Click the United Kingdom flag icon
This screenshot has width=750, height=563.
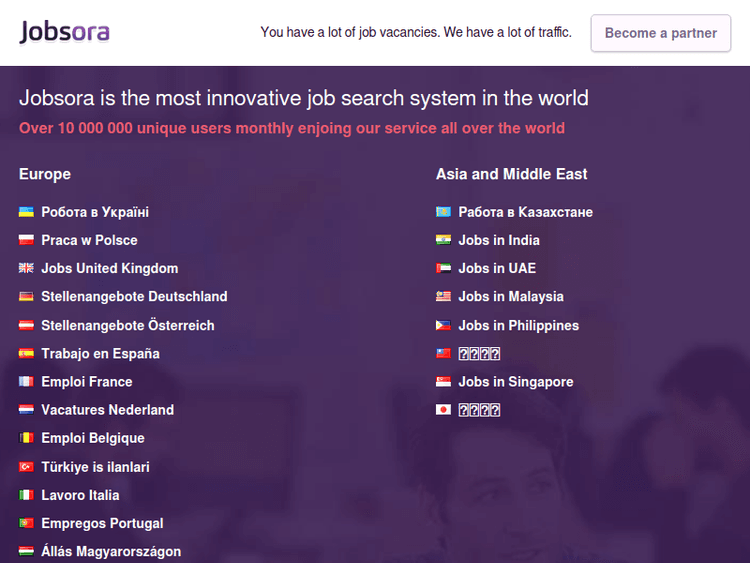(x=26, y=268)
